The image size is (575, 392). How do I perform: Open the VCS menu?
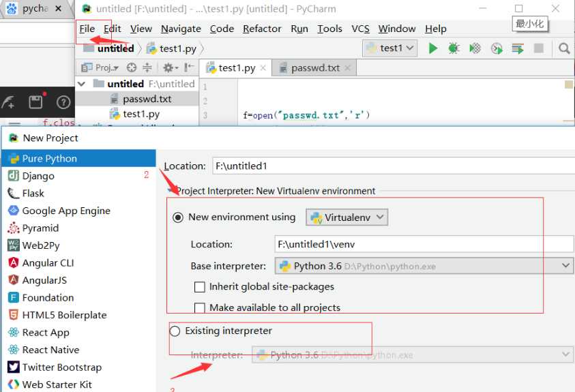(360, 29)
